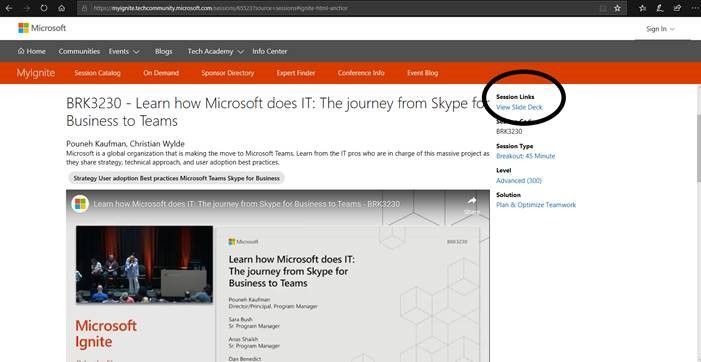Open the Session Catalog tab
This screenshot has width=701, height=362.
(97, 73)
